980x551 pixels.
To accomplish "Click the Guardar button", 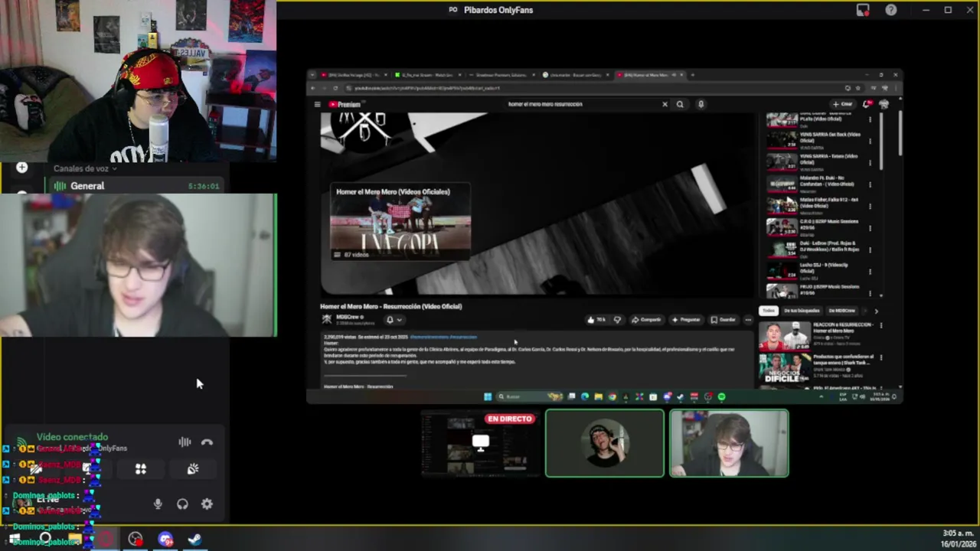I will [x=723, y=320].
